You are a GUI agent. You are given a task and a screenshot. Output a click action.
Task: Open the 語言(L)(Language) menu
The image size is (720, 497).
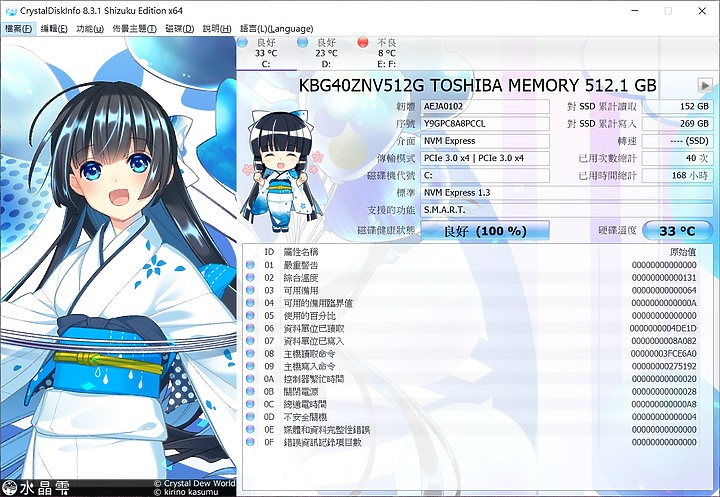[276, 28]
